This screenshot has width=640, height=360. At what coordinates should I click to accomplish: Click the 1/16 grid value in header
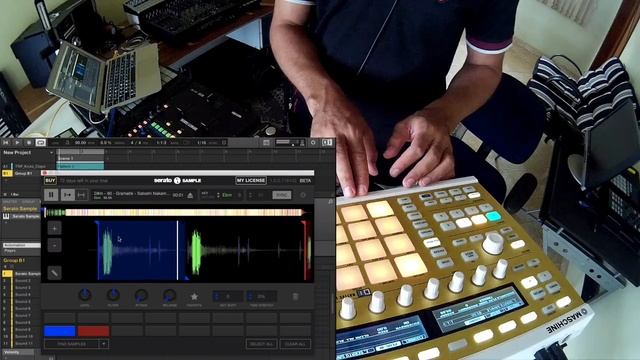click(202, 142)
